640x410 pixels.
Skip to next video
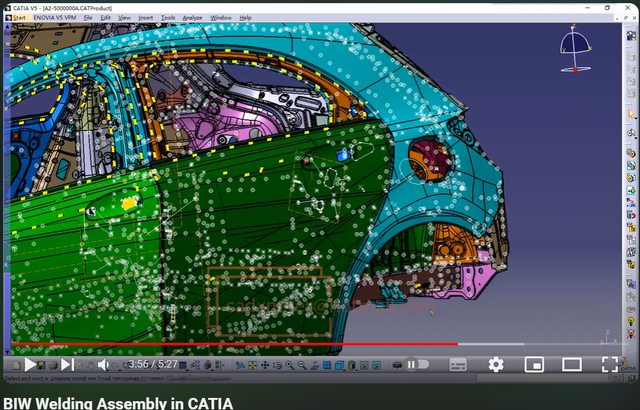66,365
